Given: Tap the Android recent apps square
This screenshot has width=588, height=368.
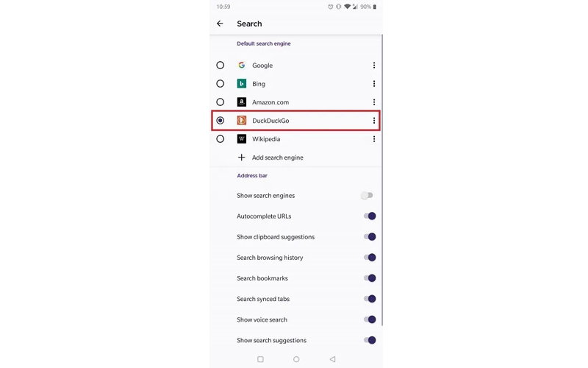Looking at the screenshot, I should coord(260,359).
